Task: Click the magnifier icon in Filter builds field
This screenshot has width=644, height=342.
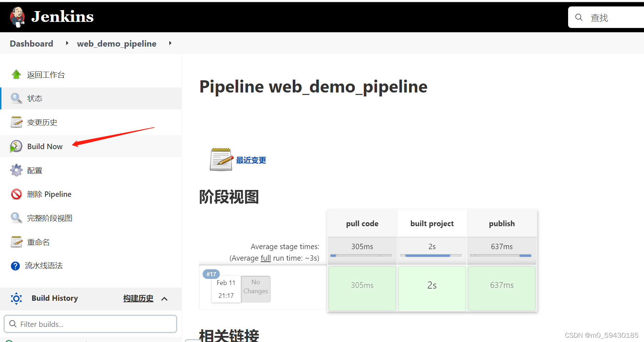Action: (x=13, y=324)
